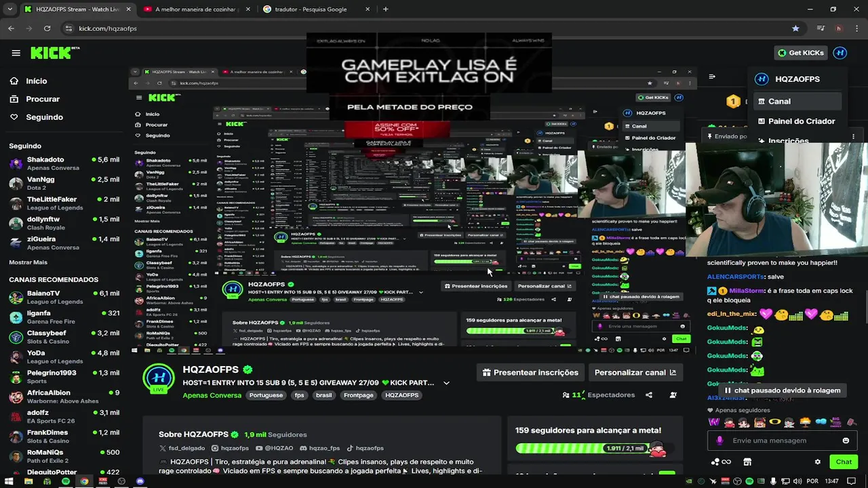
Task: Open the HQZAOFPS profile avatar menu
Action: click(840, 53)
